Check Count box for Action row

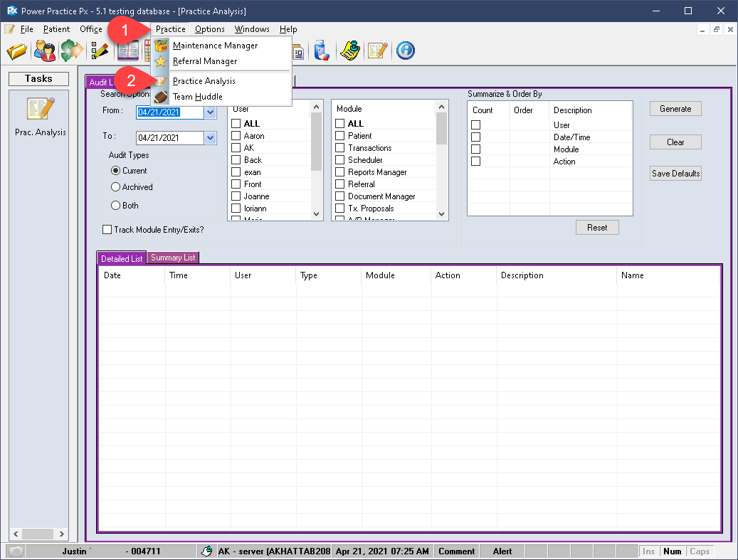pyautogui.click(x=476, y=161)
